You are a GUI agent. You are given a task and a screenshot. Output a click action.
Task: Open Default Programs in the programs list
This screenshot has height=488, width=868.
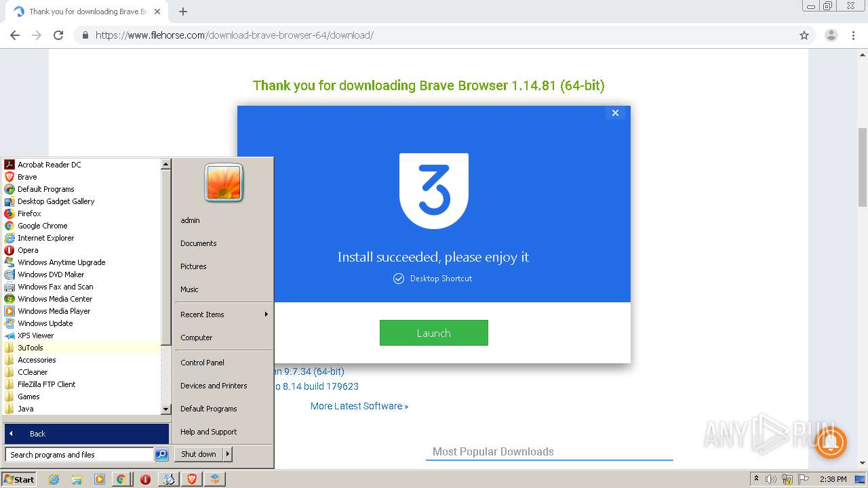(x=81, y=189)
